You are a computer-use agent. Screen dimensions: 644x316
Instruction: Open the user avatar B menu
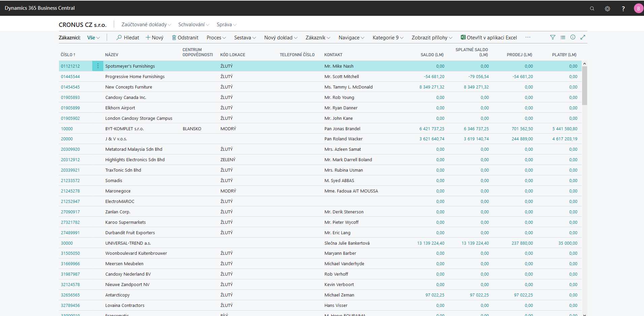pos(638,8)
